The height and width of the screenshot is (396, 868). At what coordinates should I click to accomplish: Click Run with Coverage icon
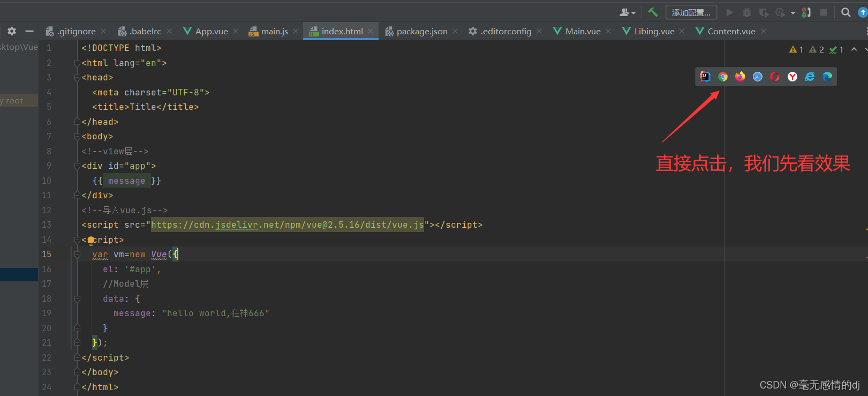(764, 12)
